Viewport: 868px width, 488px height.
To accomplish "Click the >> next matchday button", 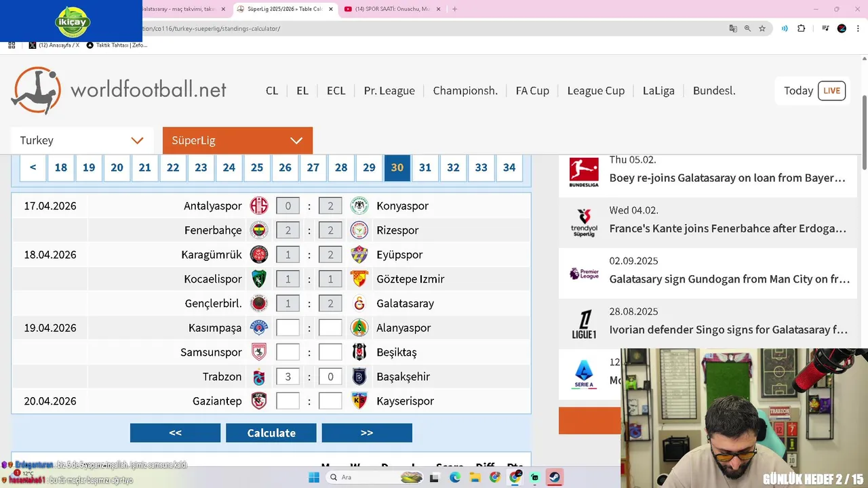I will coord(367,432).
